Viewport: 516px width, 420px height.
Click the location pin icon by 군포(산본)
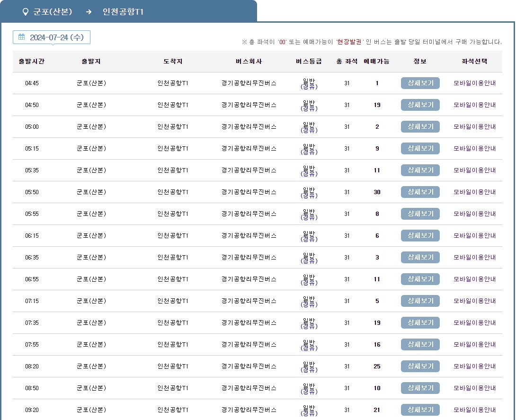click(26, 12)
